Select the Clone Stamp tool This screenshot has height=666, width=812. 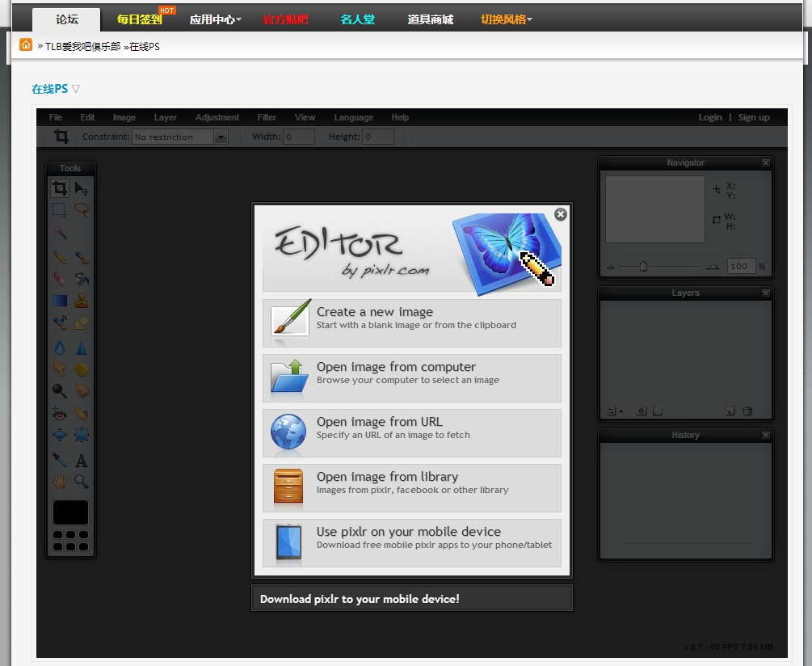click(82, 301)
